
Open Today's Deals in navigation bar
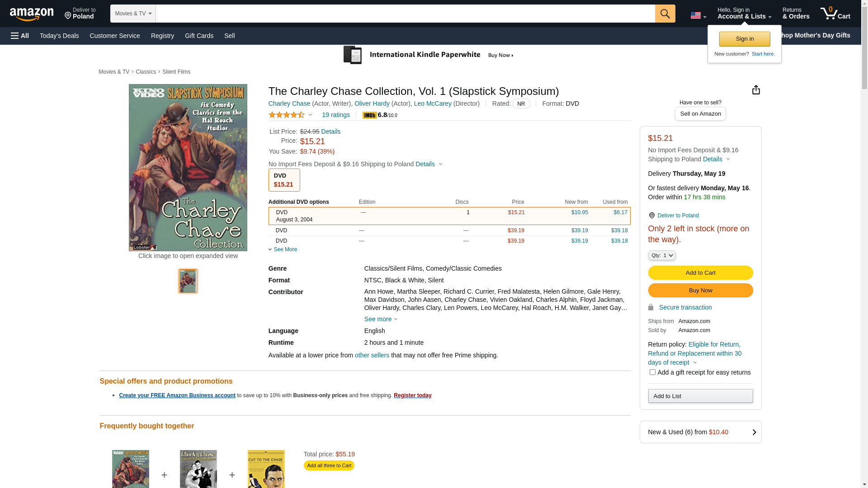59,36
